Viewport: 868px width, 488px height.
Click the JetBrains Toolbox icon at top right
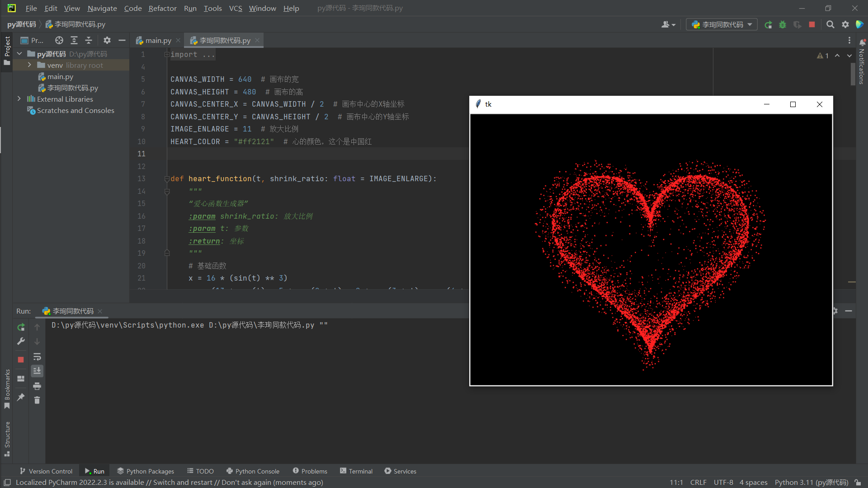tap(860, 25)
